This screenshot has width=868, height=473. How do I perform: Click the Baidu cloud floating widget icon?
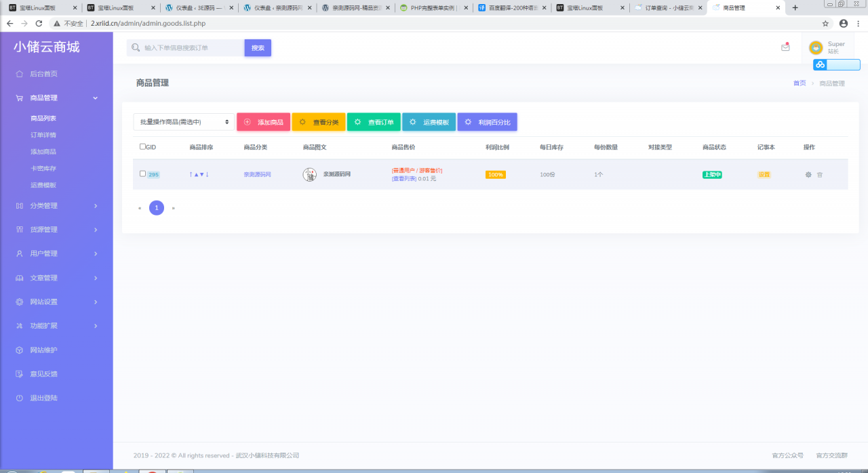point(821,65)
